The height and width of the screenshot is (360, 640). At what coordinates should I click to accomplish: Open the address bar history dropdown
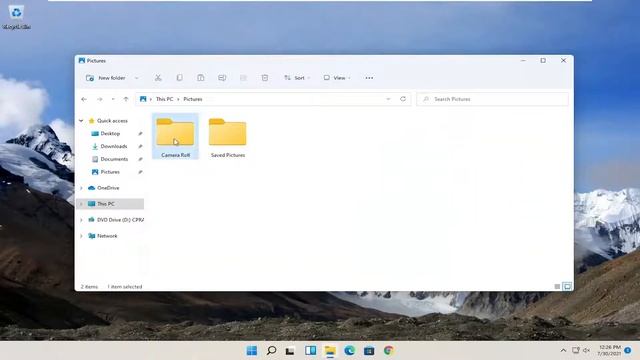point(388,99)
